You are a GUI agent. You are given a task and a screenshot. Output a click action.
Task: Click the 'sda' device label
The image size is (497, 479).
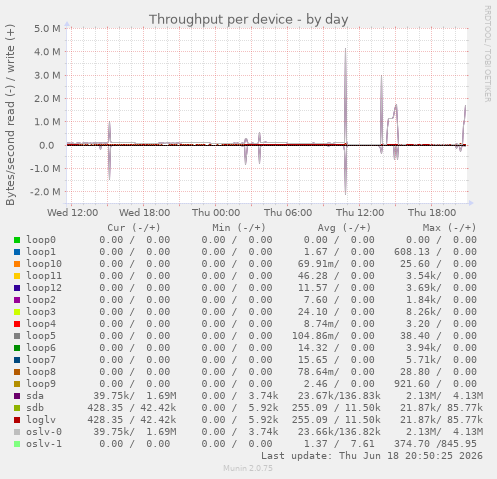(35, 396)
